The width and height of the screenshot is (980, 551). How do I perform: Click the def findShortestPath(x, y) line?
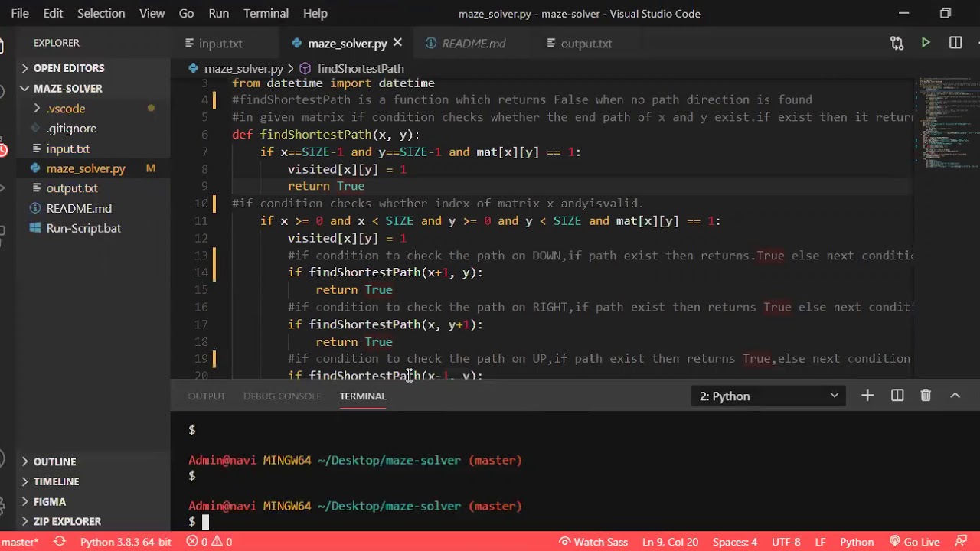point(326,135)
